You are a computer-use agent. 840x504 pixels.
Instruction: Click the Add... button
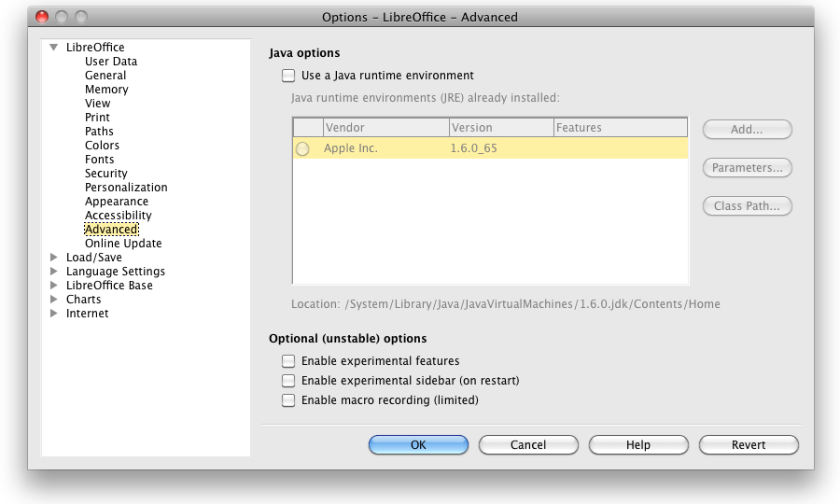(748, 129)
